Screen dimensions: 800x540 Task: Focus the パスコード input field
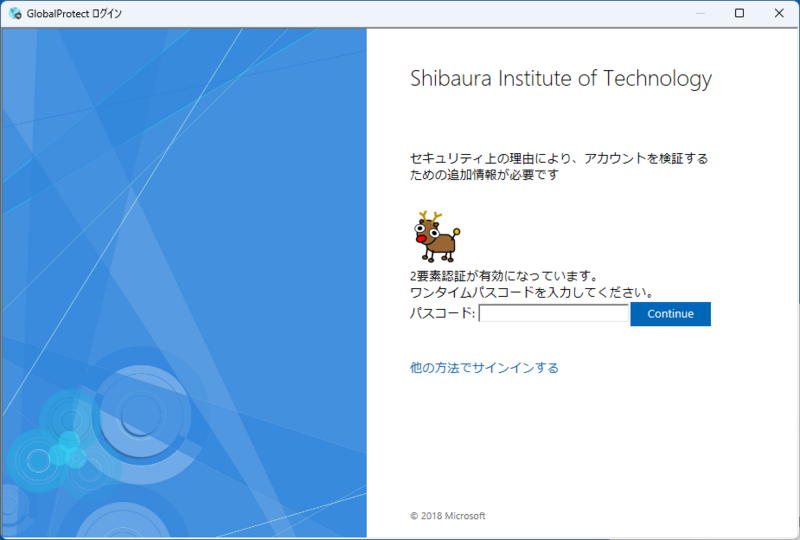(554, 313)
